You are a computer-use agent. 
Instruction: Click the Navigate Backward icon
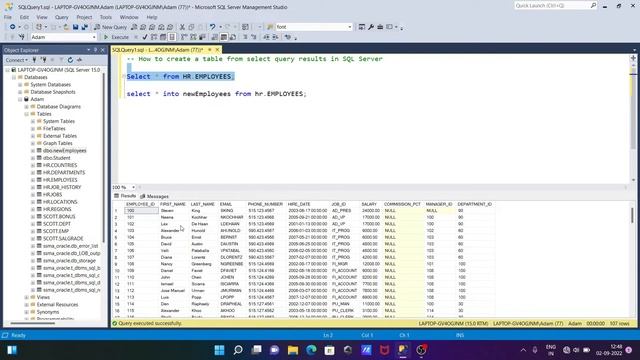coord(13,27)
